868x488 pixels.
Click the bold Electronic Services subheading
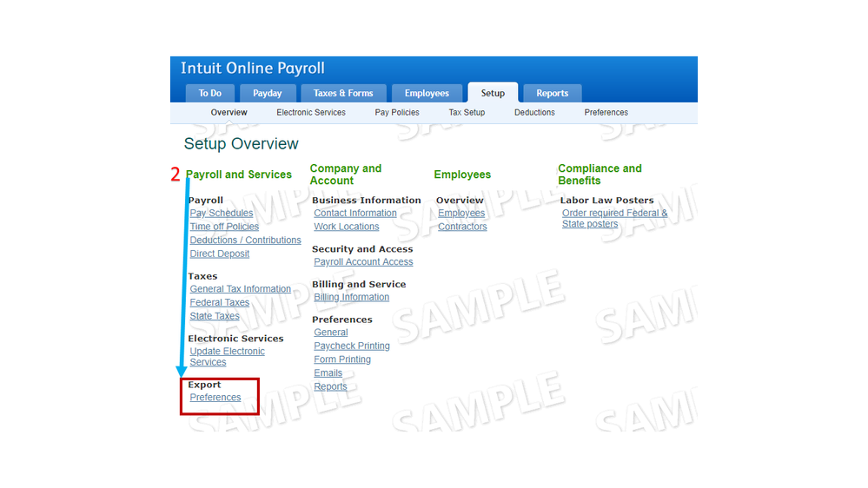(235, 339)
